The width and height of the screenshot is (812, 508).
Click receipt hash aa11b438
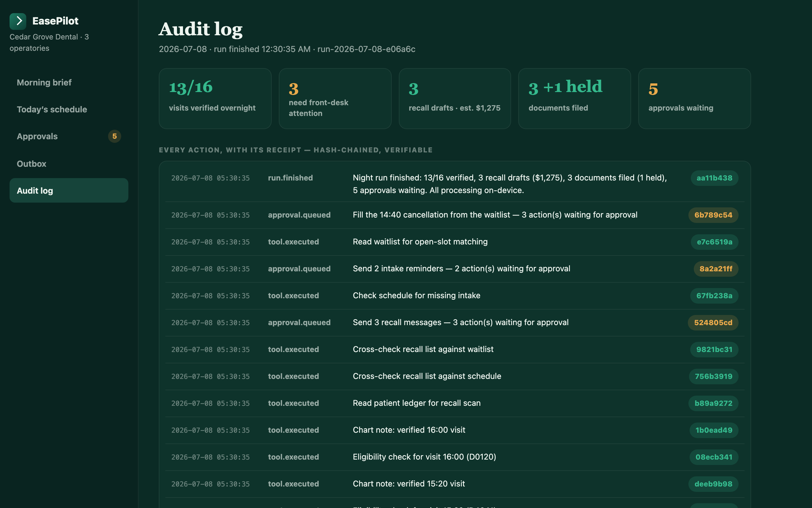click(714, 178)
